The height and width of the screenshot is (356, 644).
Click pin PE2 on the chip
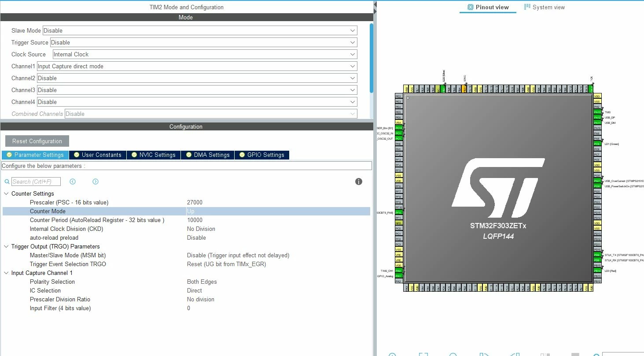click(x=398, y=96)
